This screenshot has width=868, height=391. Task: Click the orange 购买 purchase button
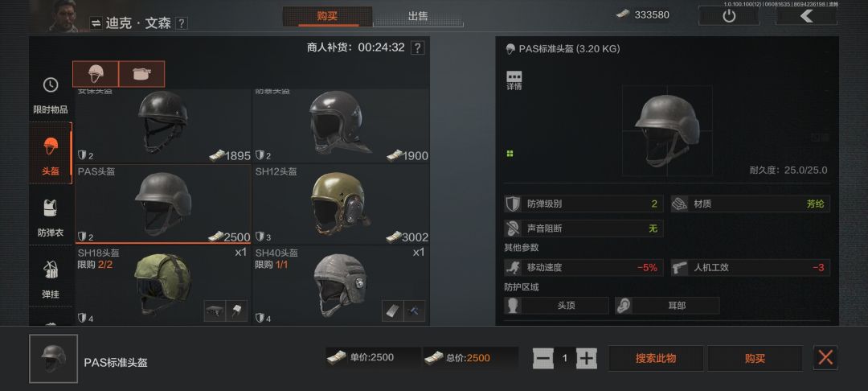(755, 358)
